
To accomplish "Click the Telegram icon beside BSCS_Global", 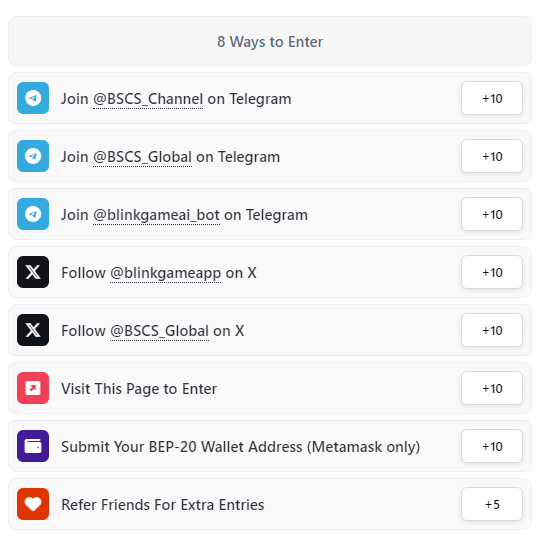I will point(33,156).
